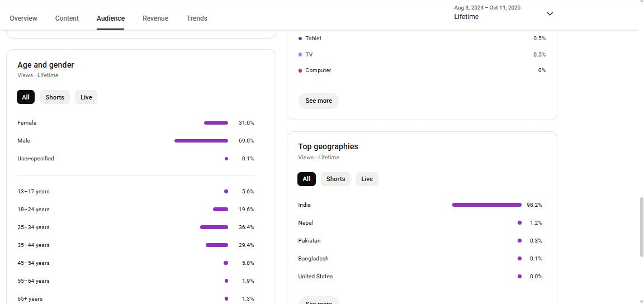Click the TV legend dot

300,55
